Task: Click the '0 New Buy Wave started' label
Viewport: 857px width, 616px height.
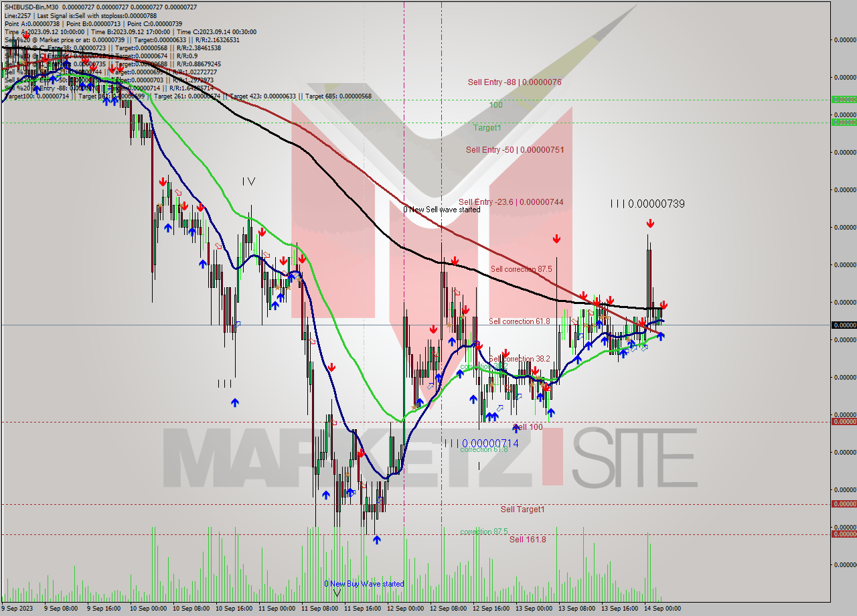Action: tap(364, 584)
